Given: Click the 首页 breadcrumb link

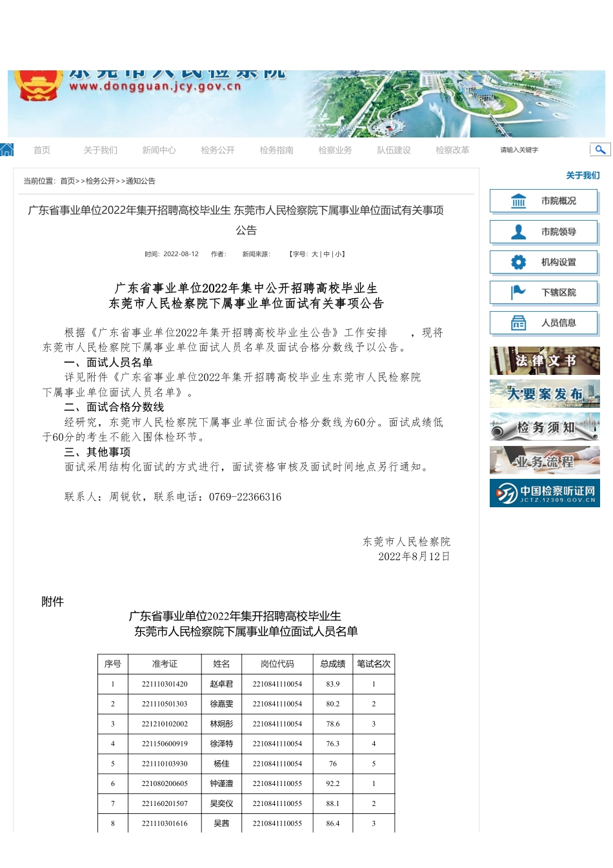Looking at the screenshot, I should [x=68, y=181].
